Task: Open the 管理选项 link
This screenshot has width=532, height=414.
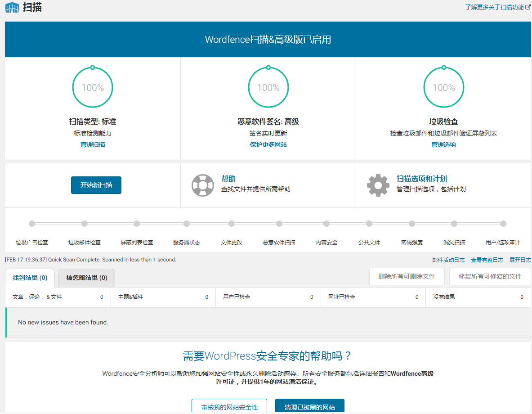Action: (x=444, y=144)
